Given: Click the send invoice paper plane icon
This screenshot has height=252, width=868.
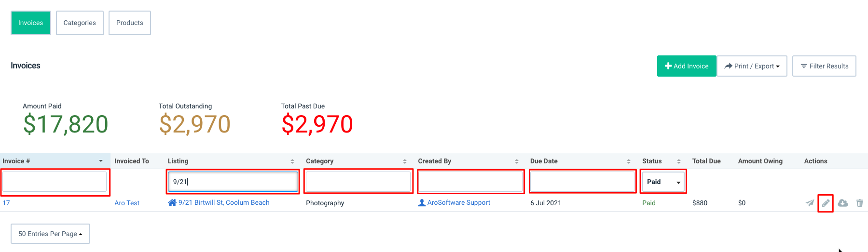Looking at the screenshot, I should click(810, 203).
